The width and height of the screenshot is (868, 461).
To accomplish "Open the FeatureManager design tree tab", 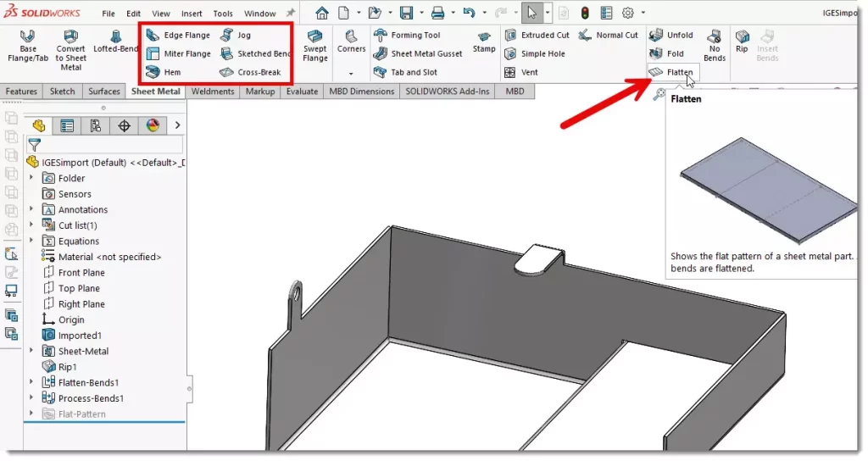I will click(38, 125).
